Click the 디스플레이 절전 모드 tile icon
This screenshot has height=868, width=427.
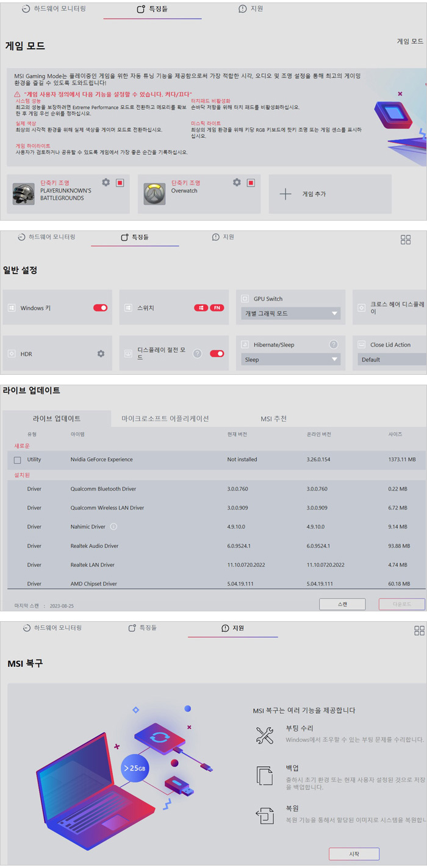(x=128, y=354)
